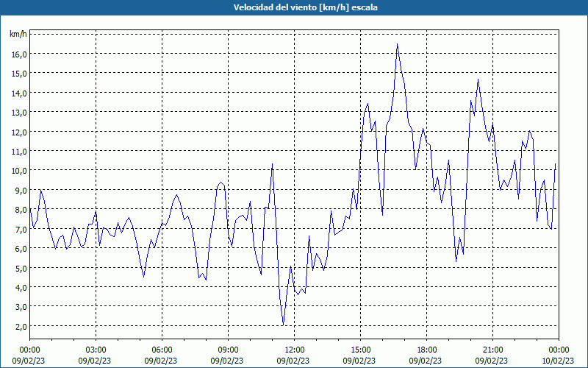Image resolution: width=588 pixels, height=368 pixels.
Task: Click the 9,0 y-axis label
Action: [x=21, y=190]
